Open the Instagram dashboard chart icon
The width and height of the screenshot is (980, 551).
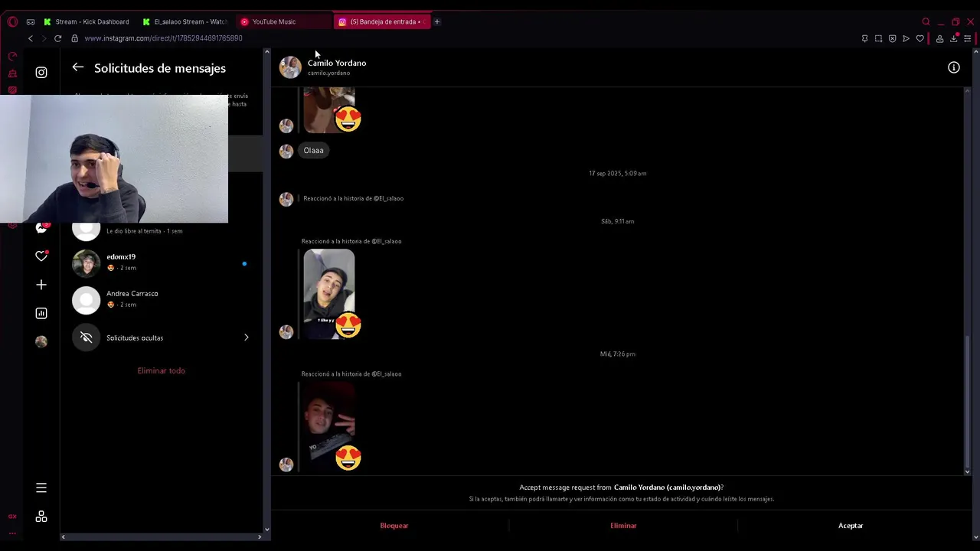click(x=41, y=313)
